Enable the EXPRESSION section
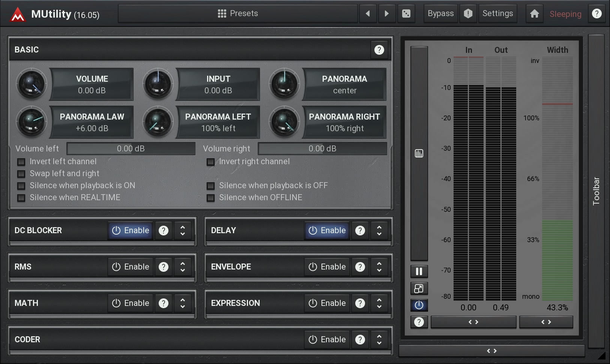Screen dimensions: 610x364 (327, 303)
